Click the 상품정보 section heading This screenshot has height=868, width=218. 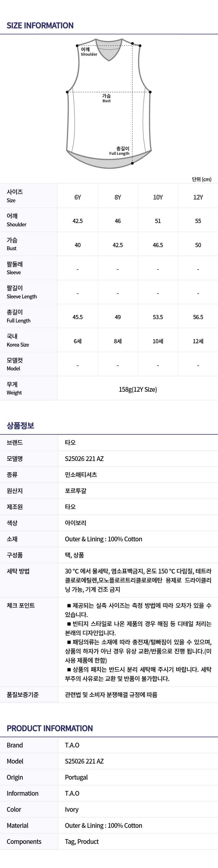point(20,425)
